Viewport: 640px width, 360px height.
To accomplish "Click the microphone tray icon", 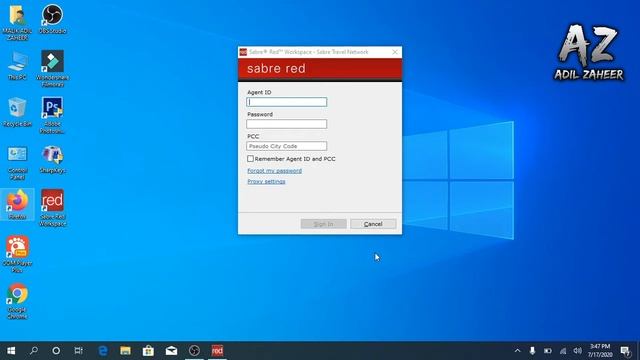I will [x=532, y=351].
